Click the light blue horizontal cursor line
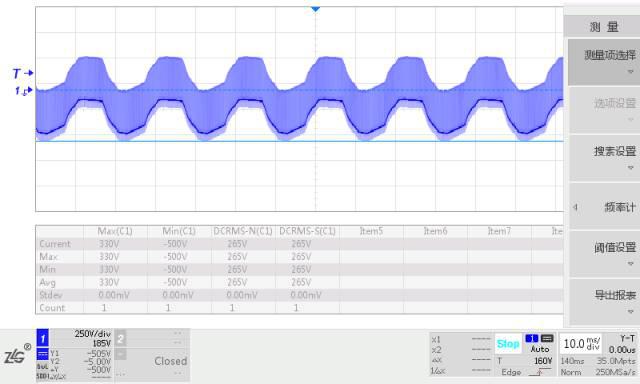 299,141
